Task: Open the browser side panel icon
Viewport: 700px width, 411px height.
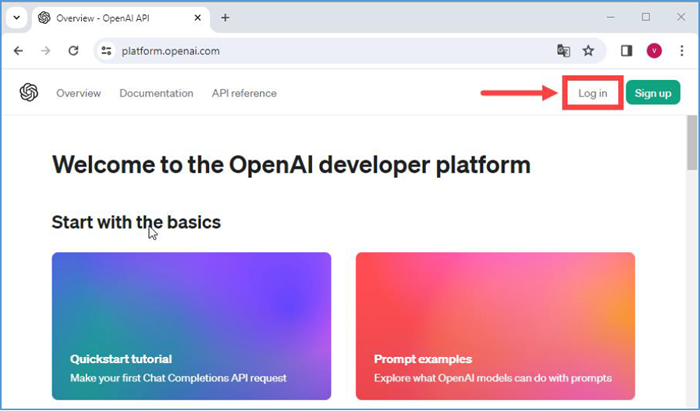Action: (627, 51)
